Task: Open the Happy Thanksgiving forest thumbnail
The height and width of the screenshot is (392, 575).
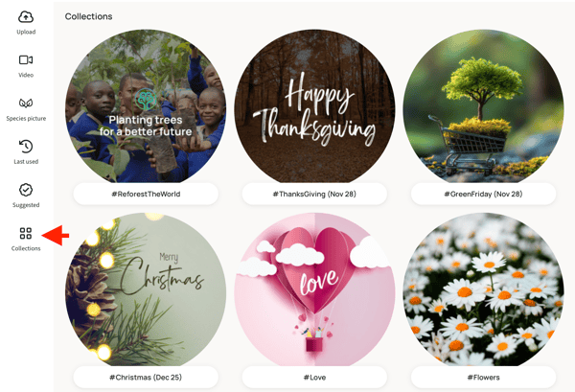Action: click(x=314, y=106)
